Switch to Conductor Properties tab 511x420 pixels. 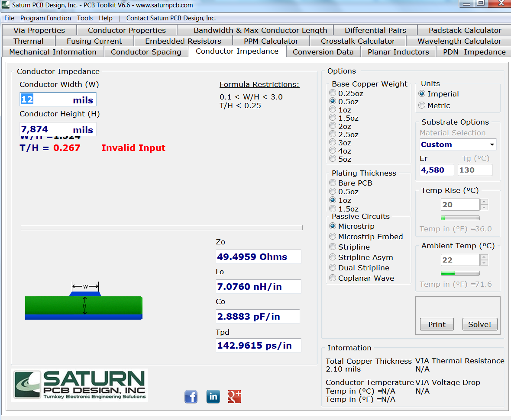[x=127, y=30]
